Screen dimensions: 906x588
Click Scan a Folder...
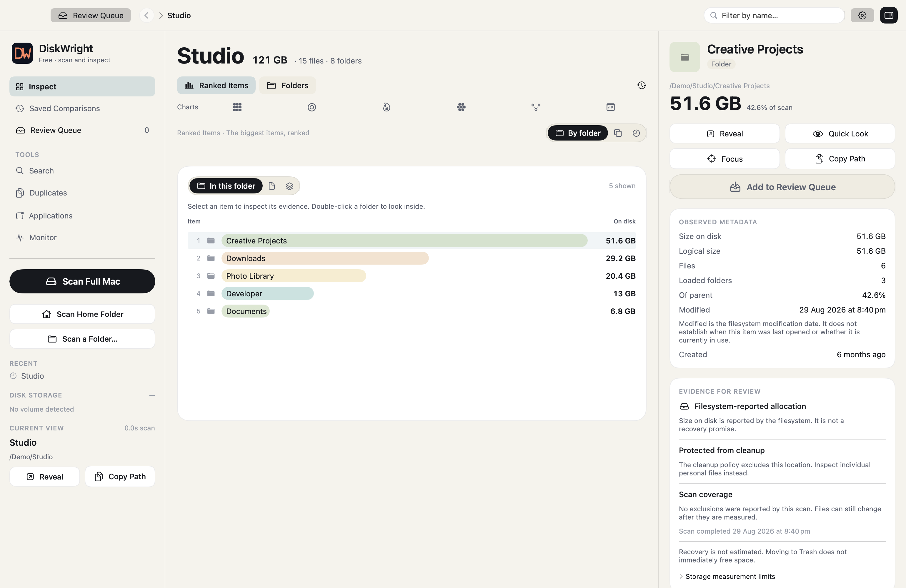tap(82, 339)
